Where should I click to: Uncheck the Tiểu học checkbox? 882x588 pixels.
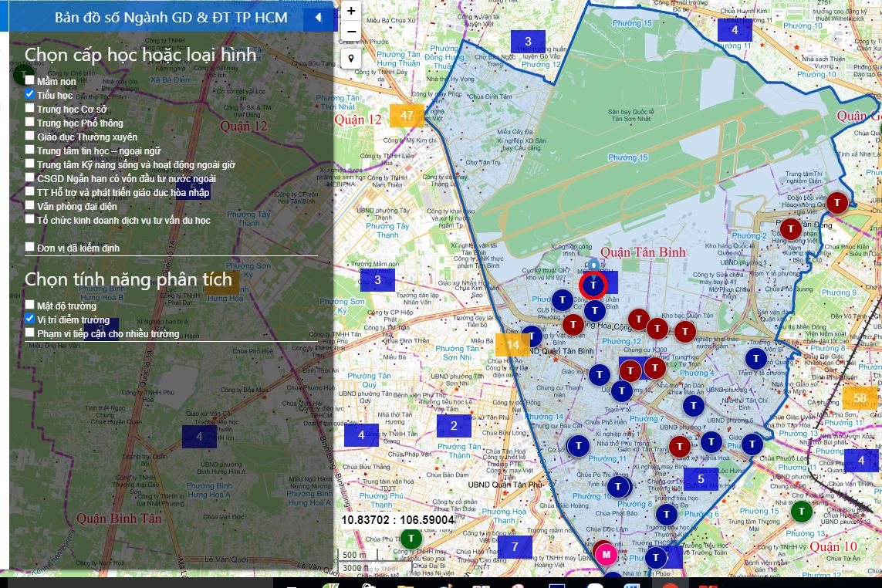click(x=30, y=94)
